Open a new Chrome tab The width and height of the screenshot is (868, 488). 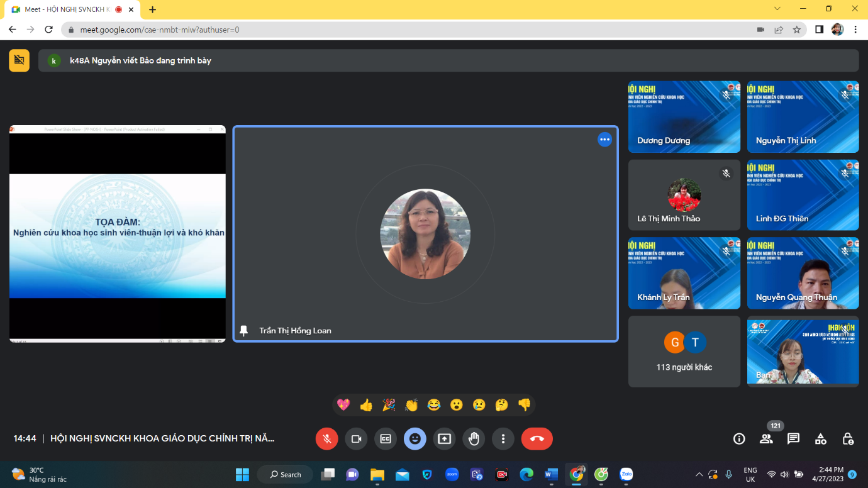(x=152, y=9)
